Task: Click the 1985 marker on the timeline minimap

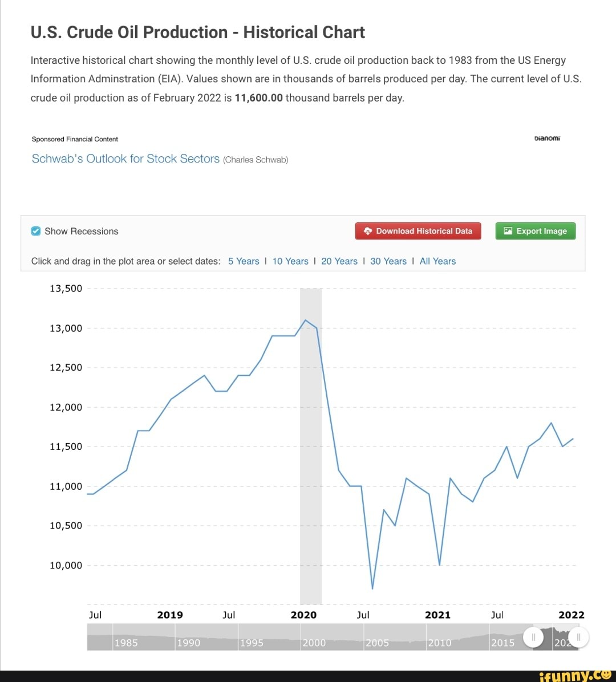Action: (x=127, y=643)
